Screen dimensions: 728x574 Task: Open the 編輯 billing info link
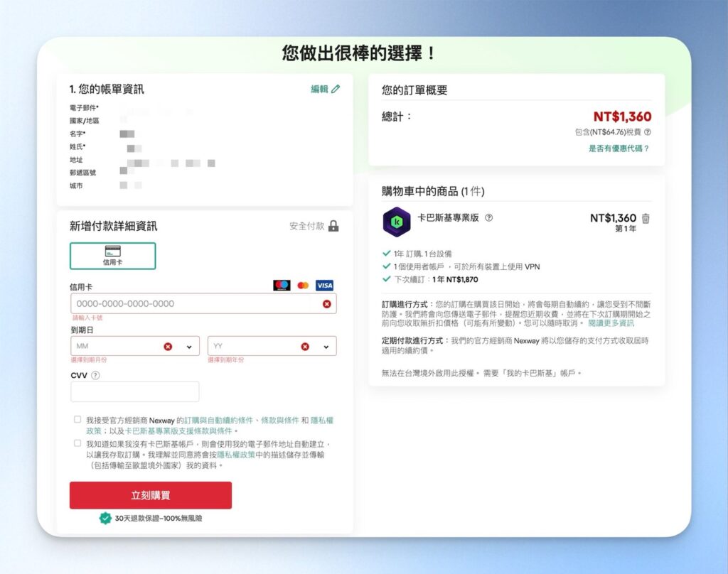[319, 89]
